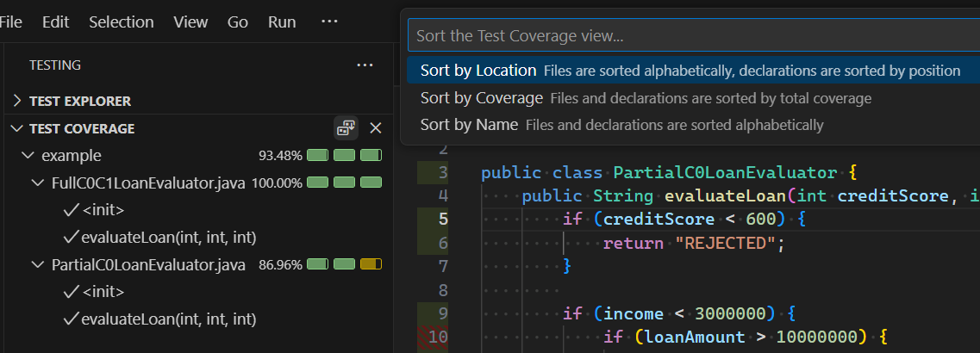Select <init> under PartialC0LoanEvaluator.java
980x353 pixels.
point(103,293)
